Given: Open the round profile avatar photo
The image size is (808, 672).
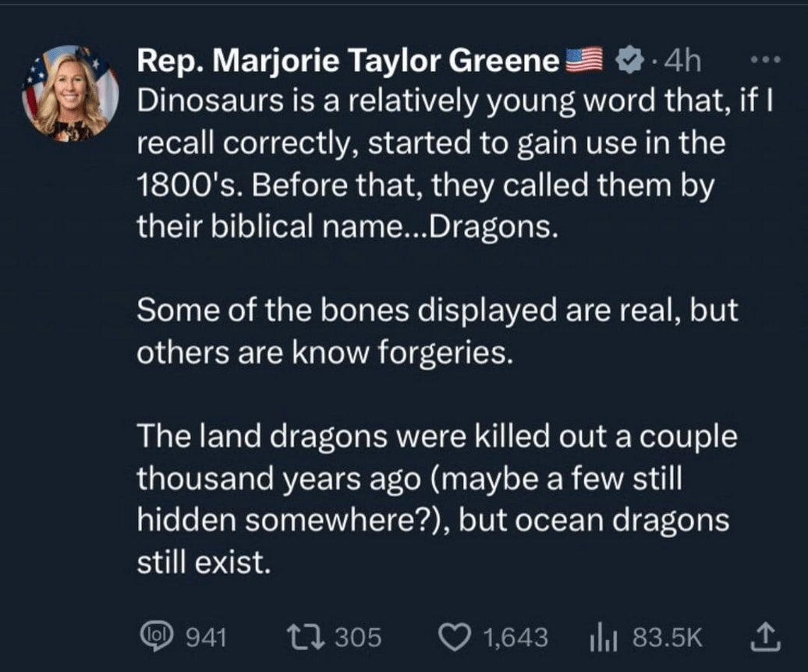Looking at the screenshot, I should 70,94.
